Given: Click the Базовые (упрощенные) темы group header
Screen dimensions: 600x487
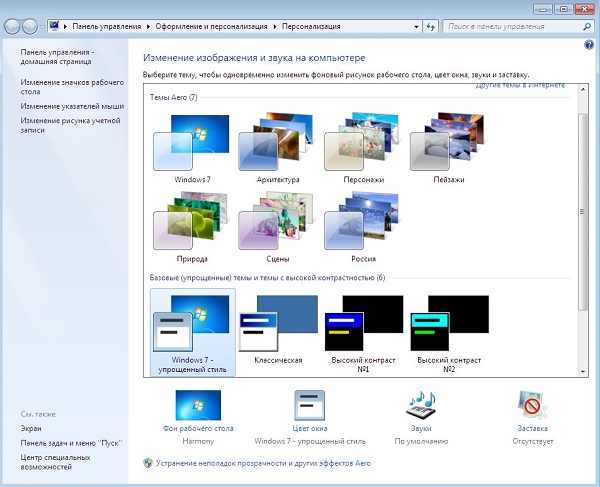Looking at the screenshot, I should 267,278.
